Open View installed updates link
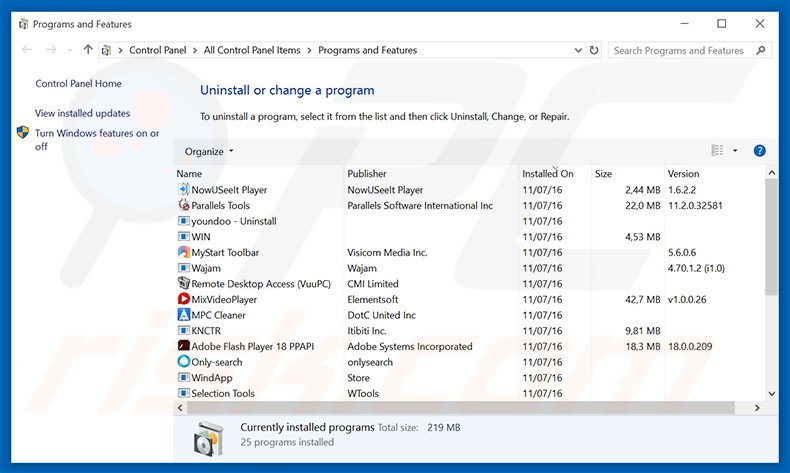This screenshot has width=790, height=473. [x=82, y=113]
